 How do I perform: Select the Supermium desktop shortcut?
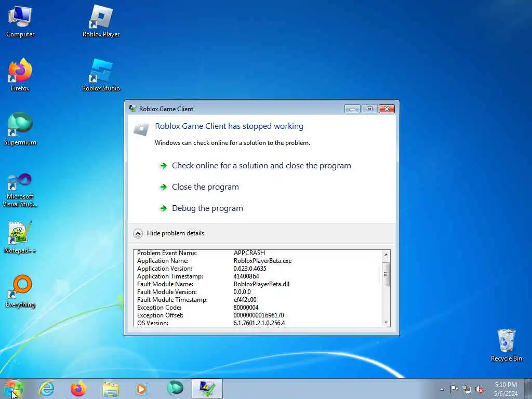(x=20, y=129)
